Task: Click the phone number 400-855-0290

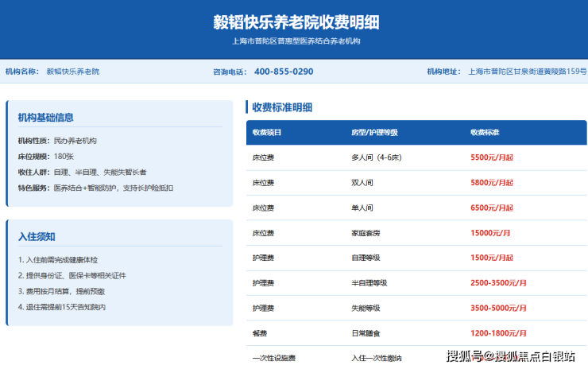Action: coord(284,72)
